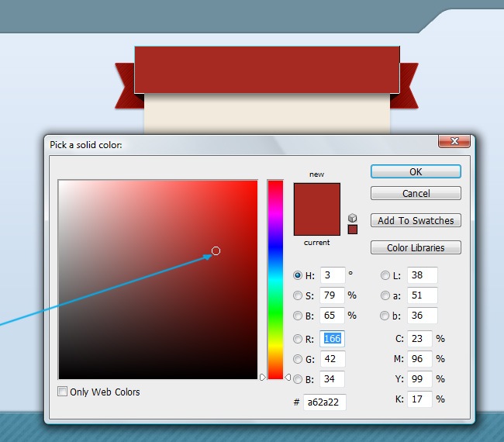The width and height of the screenshot is (504, 442).
Task: Open Color Libraries
Action: pos(416,247)
